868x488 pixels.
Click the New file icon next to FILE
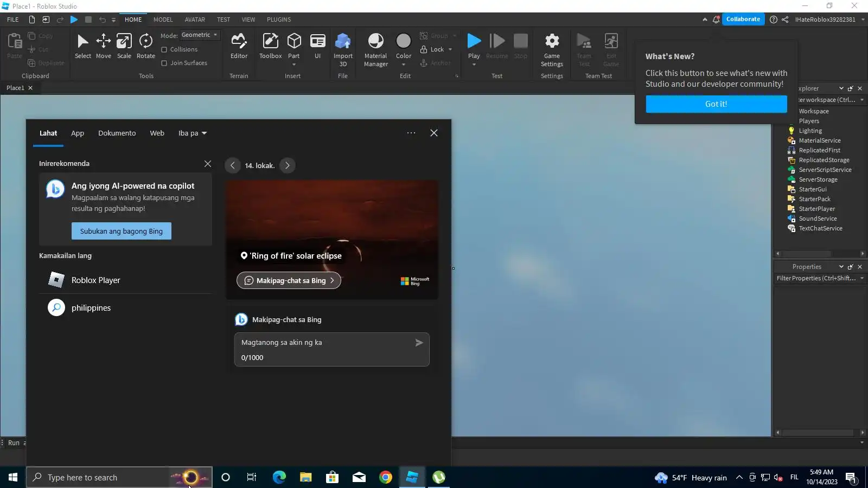point(32,20)
